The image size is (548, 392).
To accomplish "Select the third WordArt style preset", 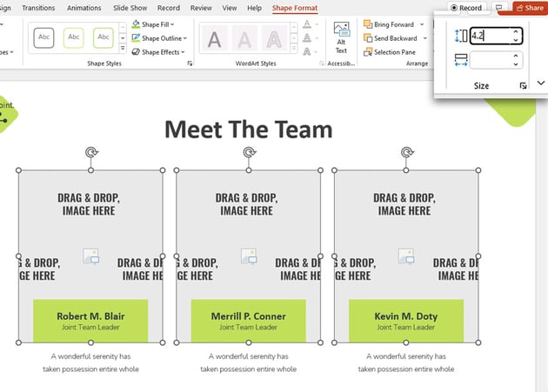I will pos(275,38).
